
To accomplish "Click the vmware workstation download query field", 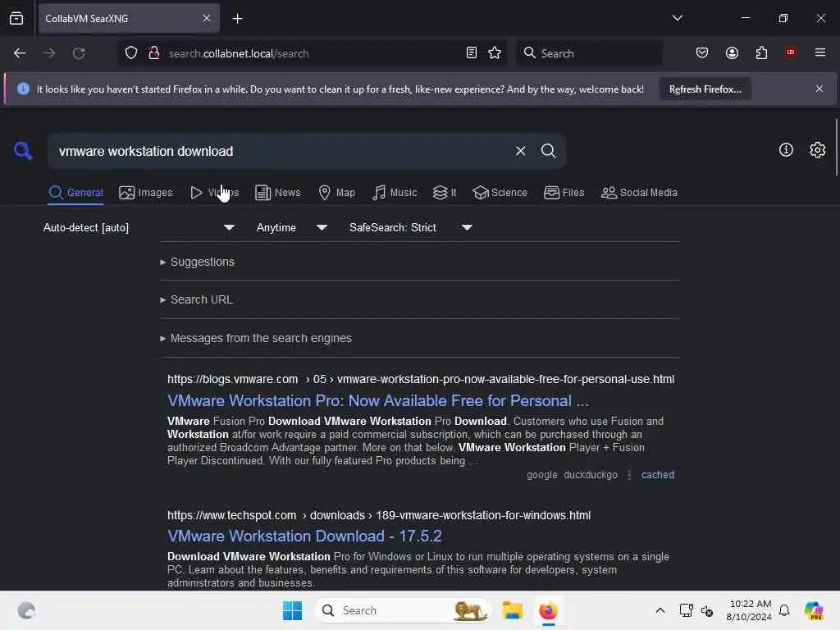I will 279,151.
